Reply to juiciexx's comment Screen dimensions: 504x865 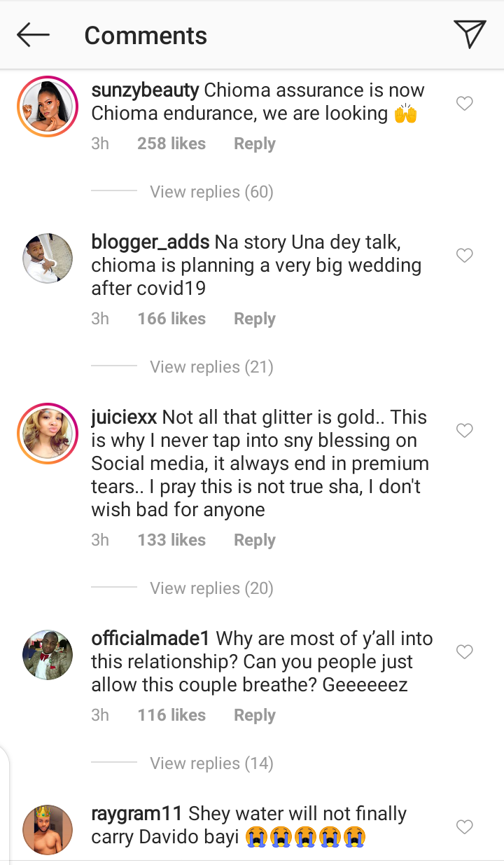click(x=255, y=540)
